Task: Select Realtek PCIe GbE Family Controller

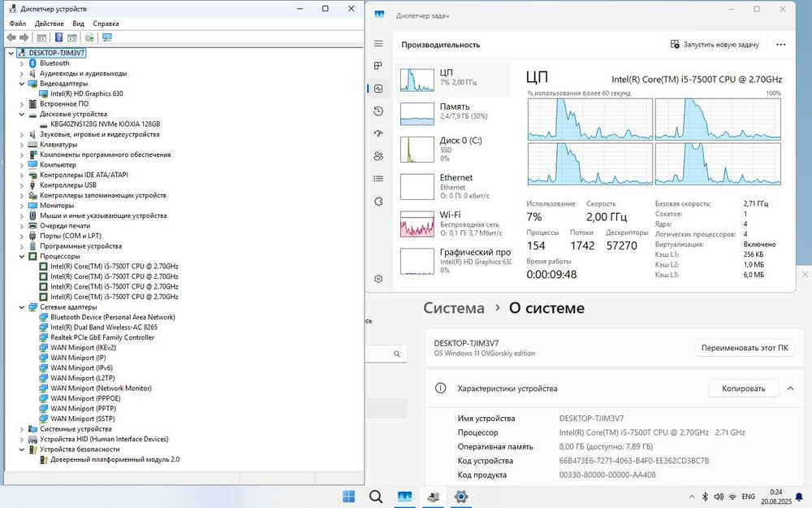Action: pyautogui.click(x=102, y=337)
